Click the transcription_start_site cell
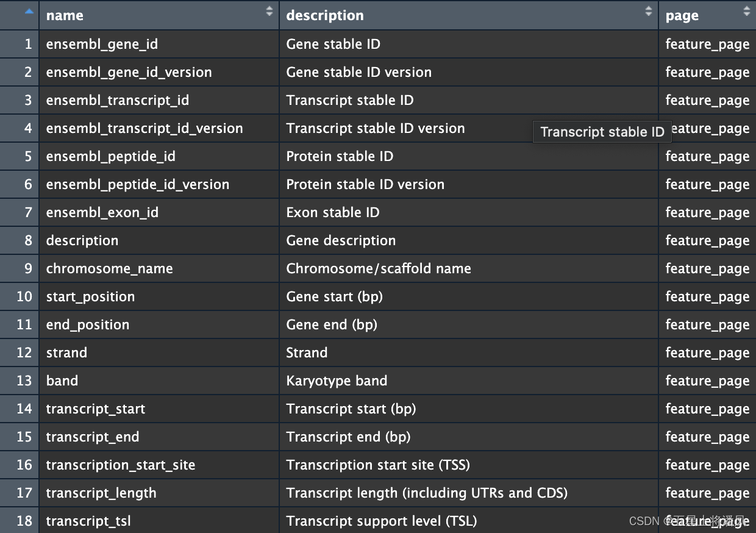The image size is (756, 533). click(x=121, y=465)
